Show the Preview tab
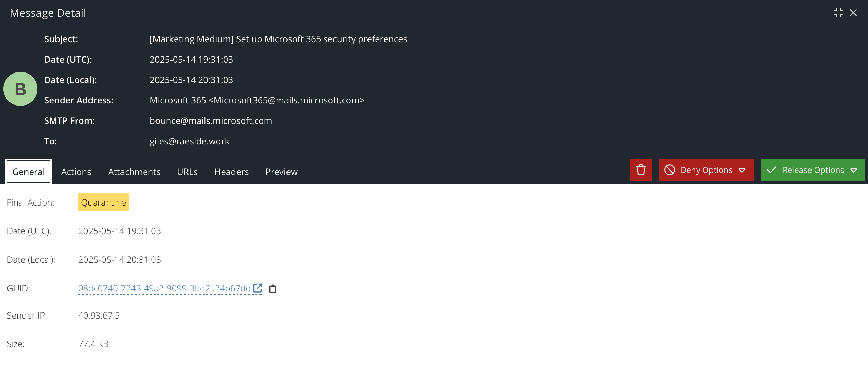The width and height of the screenshot is (868, 388). pyautogui.click(x=281, y=172)
